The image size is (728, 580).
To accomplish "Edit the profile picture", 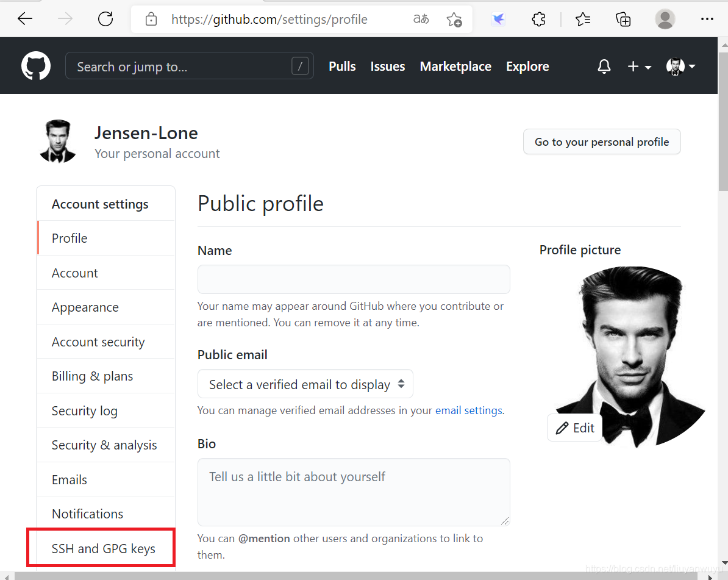I will tap(575, 428).
